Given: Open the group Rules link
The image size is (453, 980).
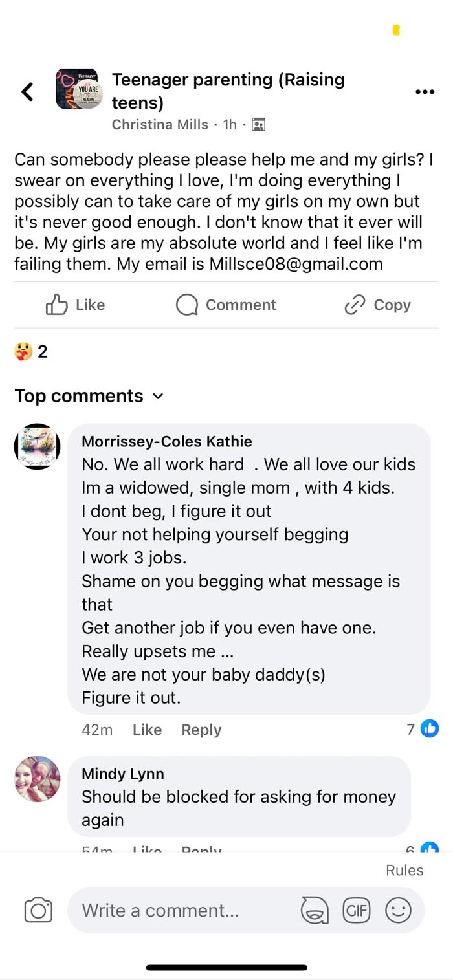Looking at the screenshot, I should [x=404, y=870].
